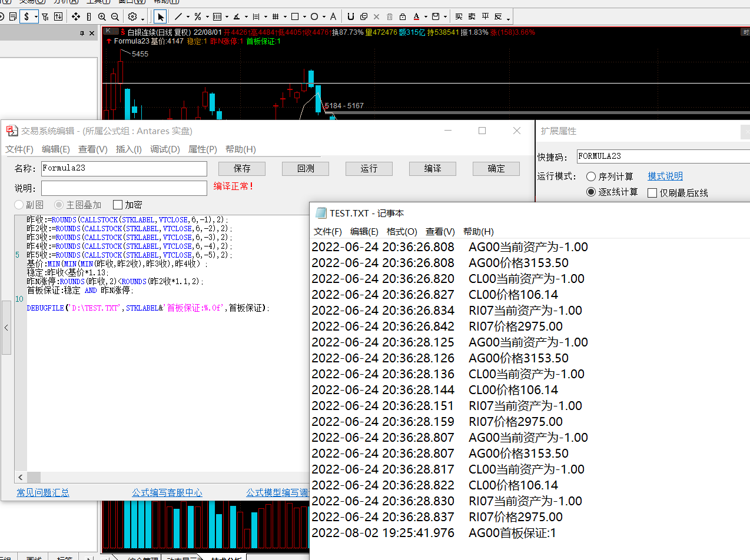This screenshot has width=750, height=560.
Task: Click the zoom out magnifier
Action: point(115,17)
